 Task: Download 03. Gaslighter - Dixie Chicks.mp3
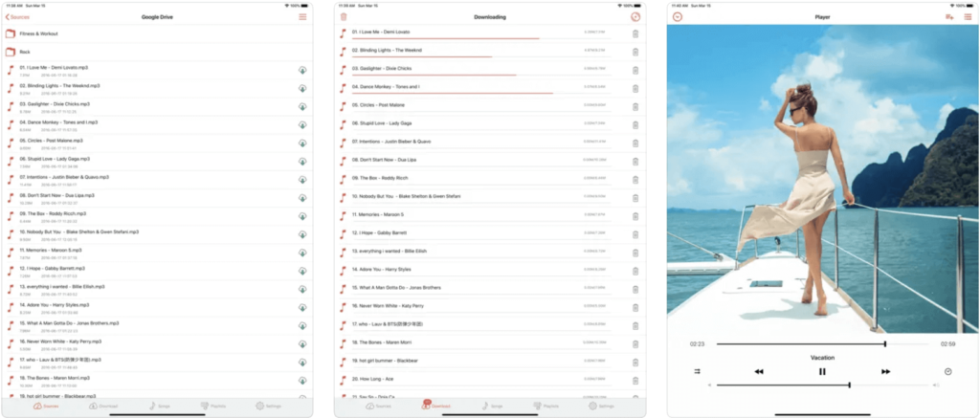click(301, 107)
